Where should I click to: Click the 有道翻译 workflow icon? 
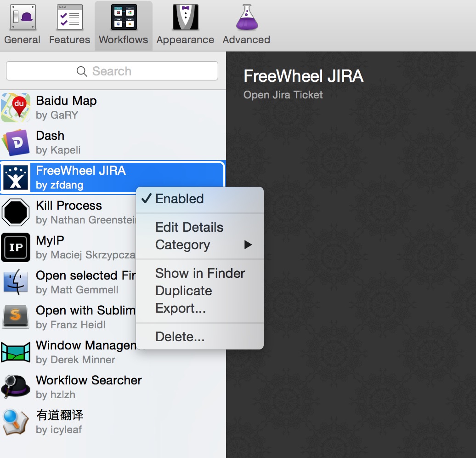[16, 422]
